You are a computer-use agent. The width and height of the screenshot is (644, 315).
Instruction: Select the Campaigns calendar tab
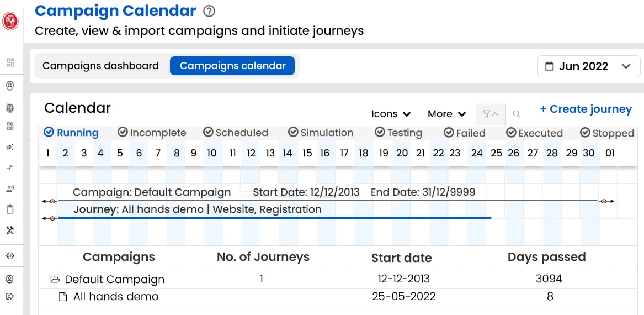pyautogui.click(x=232, y=66)
